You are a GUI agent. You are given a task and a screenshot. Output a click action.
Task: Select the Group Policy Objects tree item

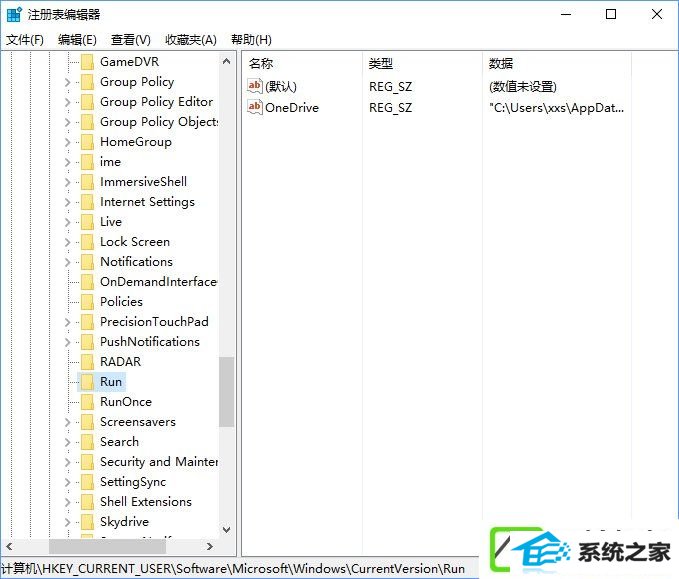coord(159,122)
